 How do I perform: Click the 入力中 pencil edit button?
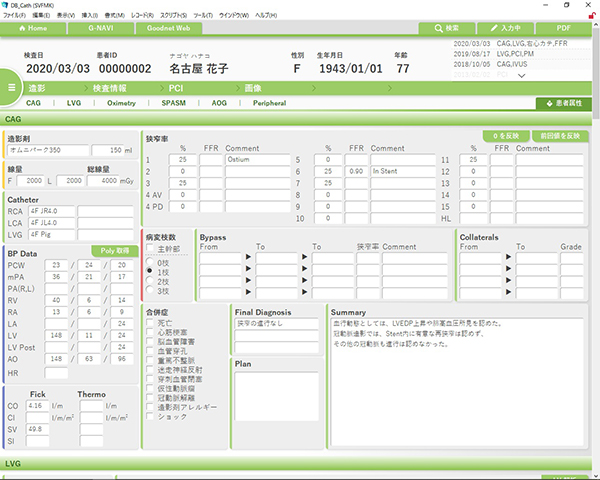(x=513, y=28)
